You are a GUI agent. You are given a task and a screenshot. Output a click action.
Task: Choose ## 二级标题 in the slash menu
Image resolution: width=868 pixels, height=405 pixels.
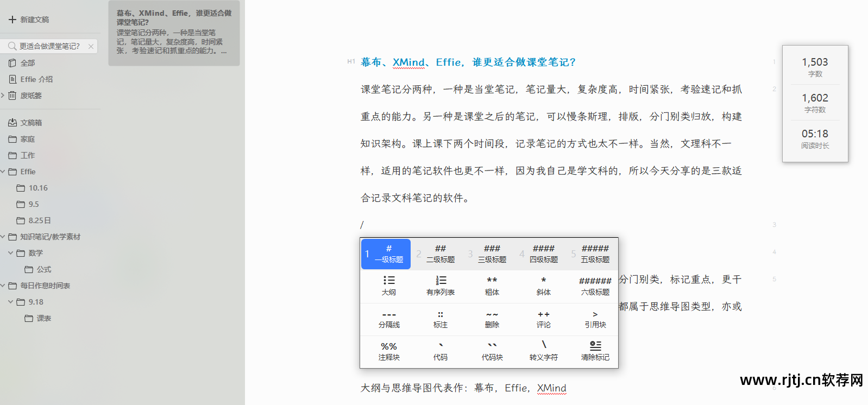440,254
